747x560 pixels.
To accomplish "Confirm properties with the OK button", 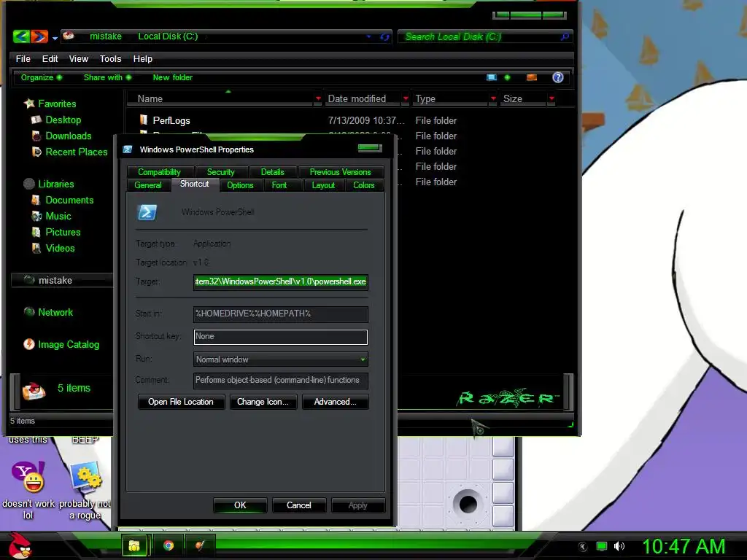I will click(240, 505).
